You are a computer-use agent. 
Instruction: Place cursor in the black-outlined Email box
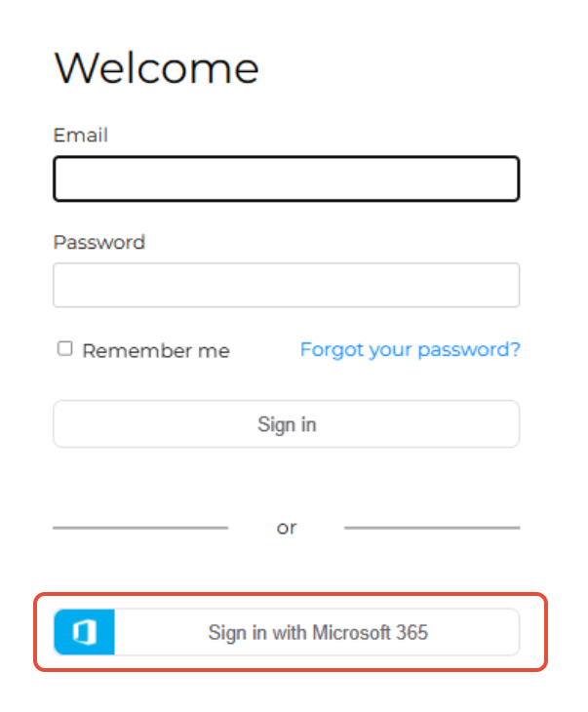click(287, 178)
